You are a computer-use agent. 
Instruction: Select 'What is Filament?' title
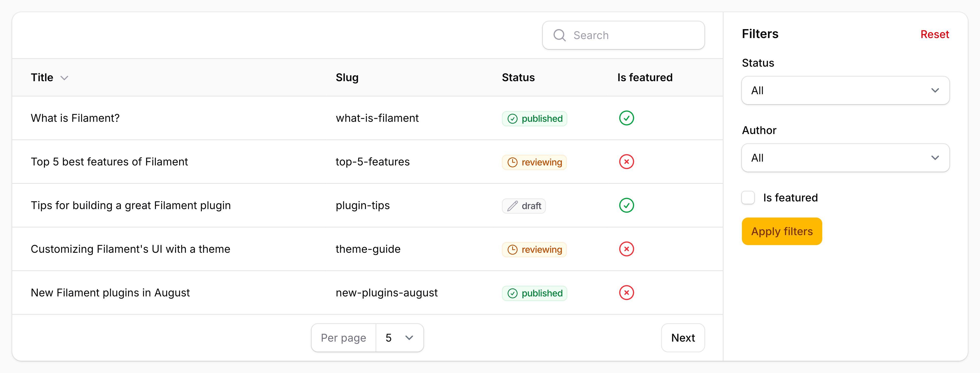click(75, 118)
